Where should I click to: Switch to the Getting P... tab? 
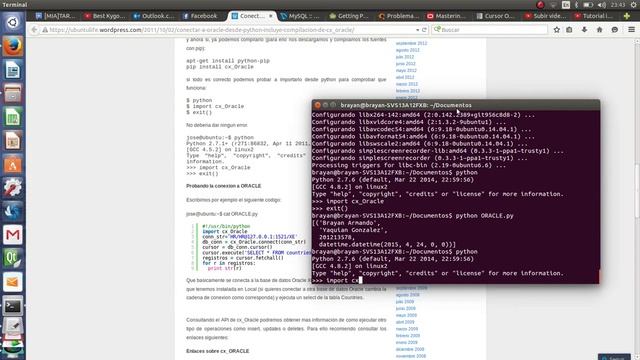click(x=350, y=16)
